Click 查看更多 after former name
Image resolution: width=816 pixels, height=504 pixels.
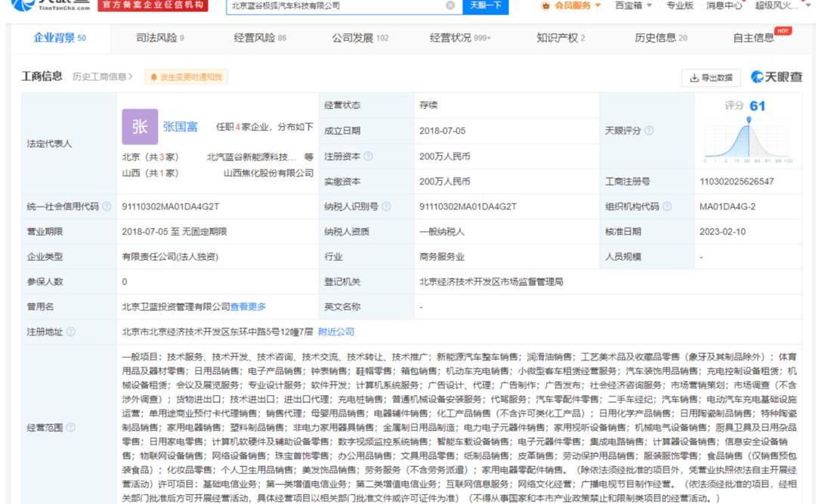point(248,307)
